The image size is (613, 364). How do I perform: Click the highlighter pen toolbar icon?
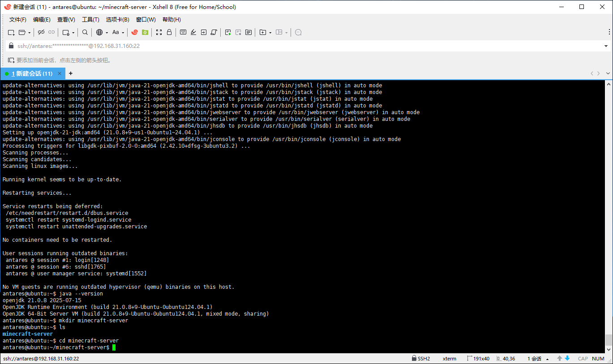point(193,32)
